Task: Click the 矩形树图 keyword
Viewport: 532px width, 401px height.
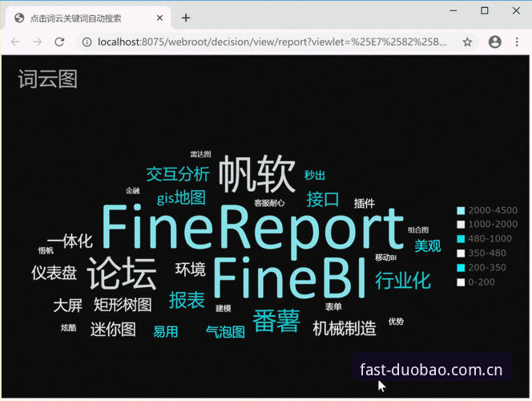Action: (123, 305)
